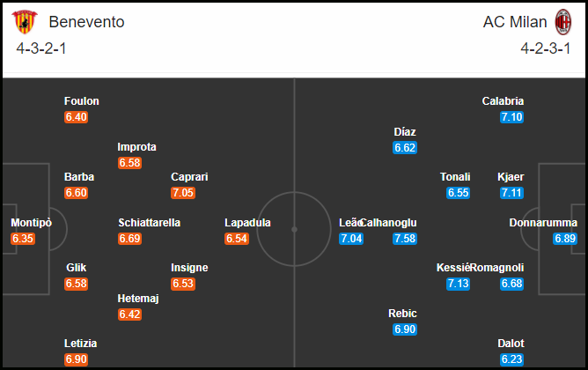Open the Benevento team name link
This screenshot has width=588, height=370.
coord(86,22)
